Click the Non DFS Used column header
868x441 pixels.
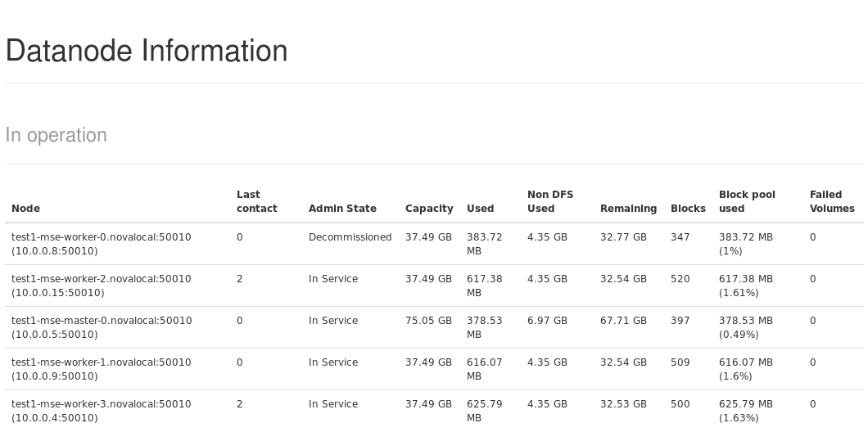[550, 201]
